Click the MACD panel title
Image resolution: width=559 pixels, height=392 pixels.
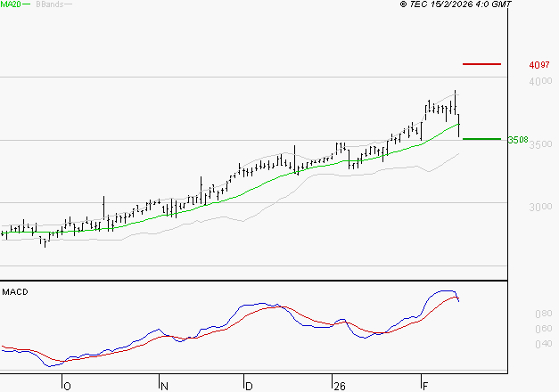click(15, 292)
